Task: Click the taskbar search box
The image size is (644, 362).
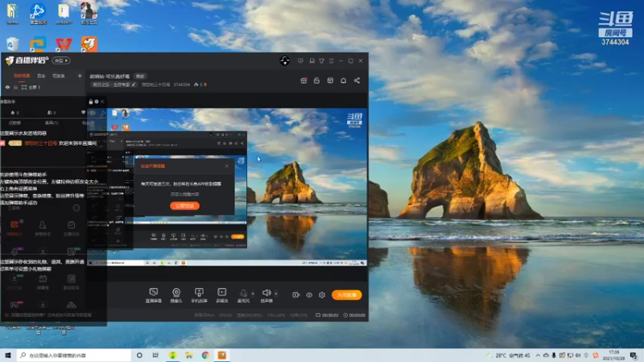Action: 74,355
